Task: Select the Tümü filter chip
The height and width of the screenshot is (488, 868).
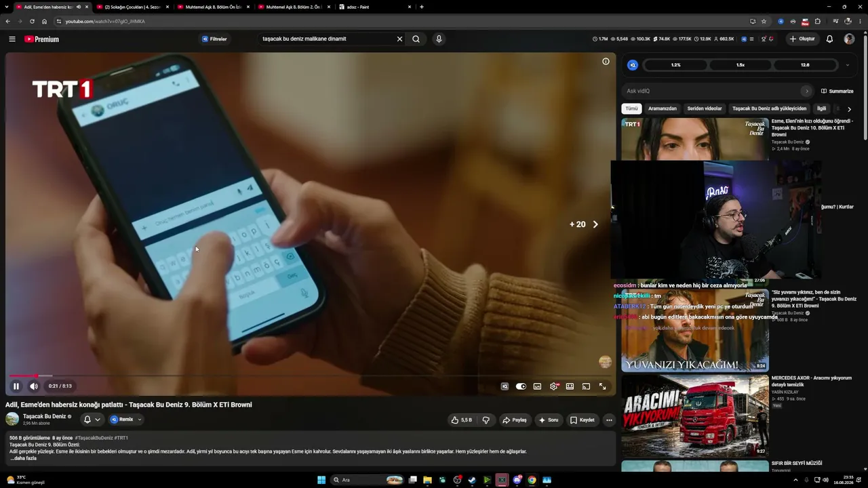Action: pyautogui.click(x=631, y=108)
